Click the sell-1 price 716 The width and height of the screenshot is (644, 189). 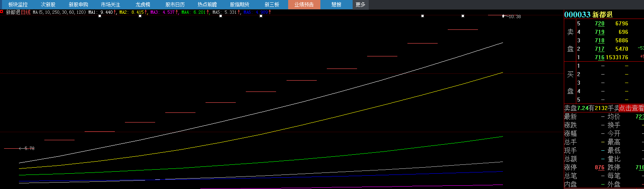[599, 57]
